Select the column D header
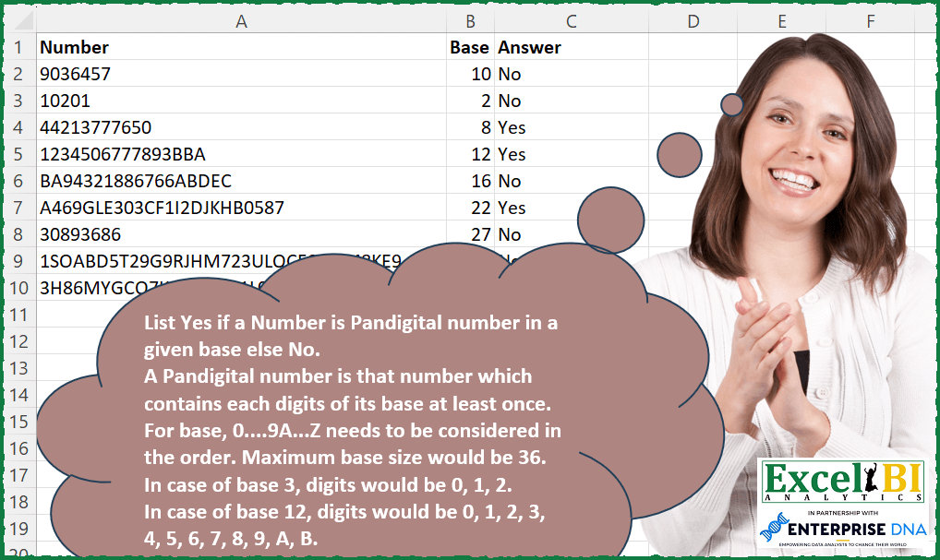940x560 pixels. click(693, 21)
